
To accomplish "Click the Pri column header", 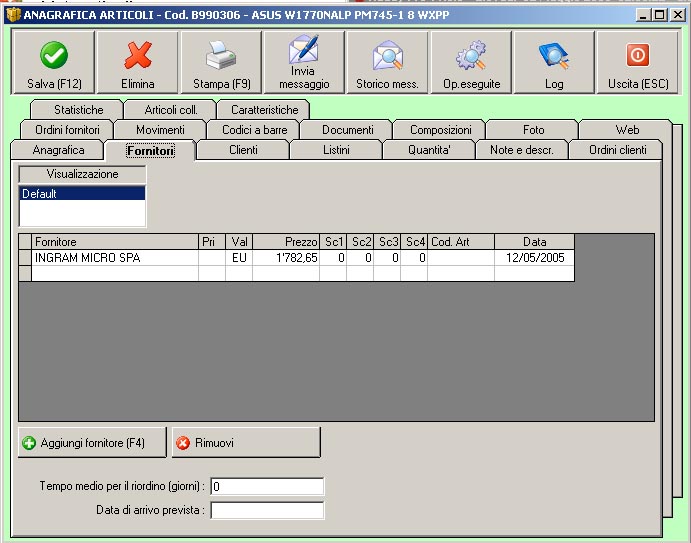I will coord(212,242).
